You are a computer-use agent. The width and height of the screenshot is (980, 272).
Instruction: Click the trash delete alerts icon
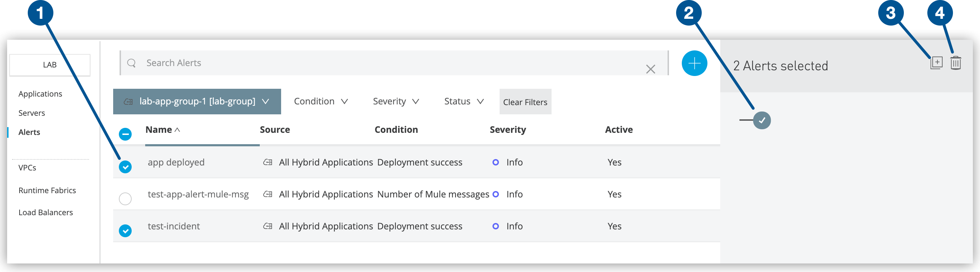(956, 63)
